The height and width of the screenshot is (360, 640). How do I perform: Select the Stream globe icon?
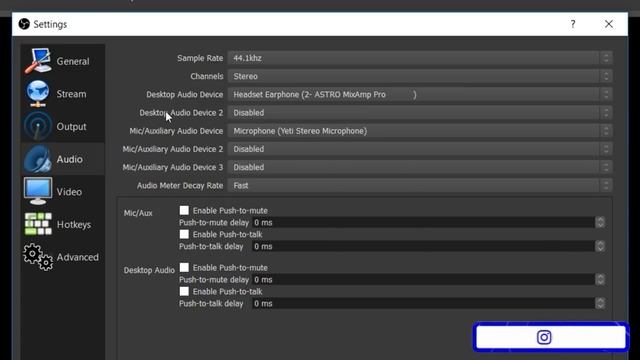tap(38, 93)
